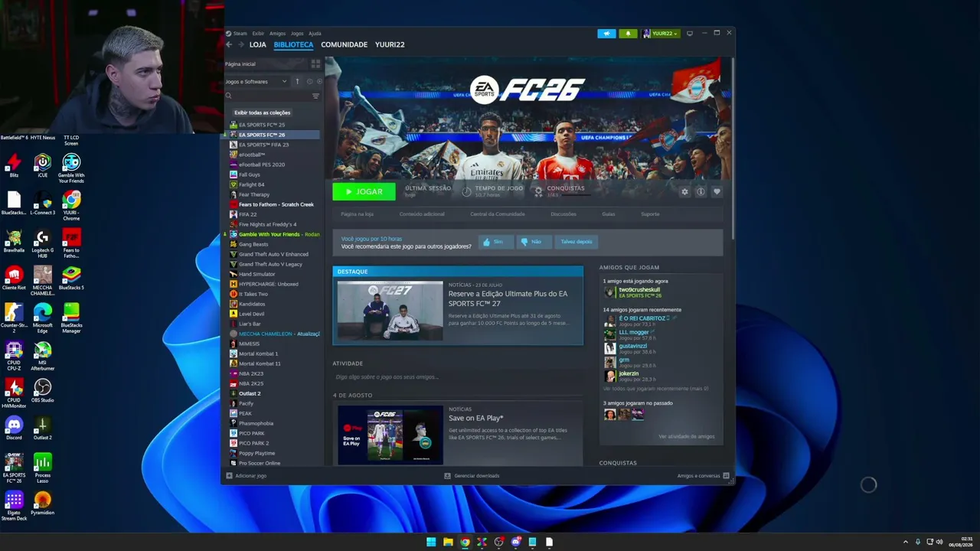Open Microsoft Edge desktop shortcut
980x551 pixels.
click(x=42, y=318)
